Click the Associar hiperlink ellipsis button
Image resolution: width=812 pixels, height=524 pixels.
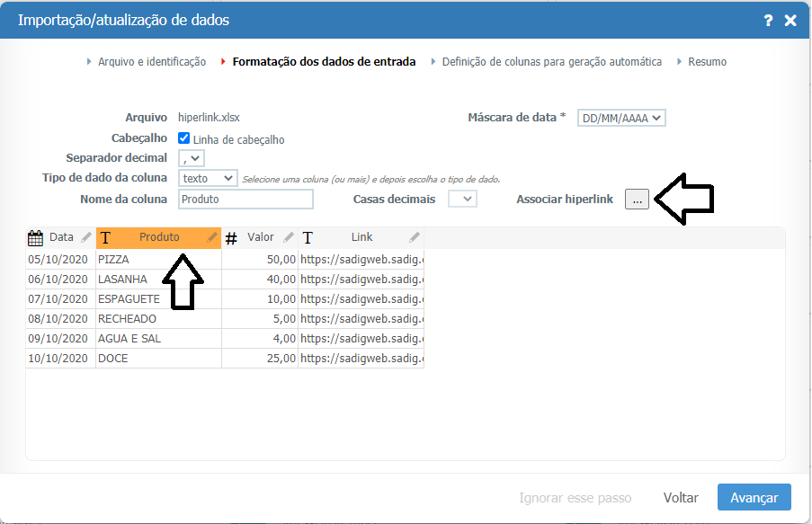coord(637,200)
